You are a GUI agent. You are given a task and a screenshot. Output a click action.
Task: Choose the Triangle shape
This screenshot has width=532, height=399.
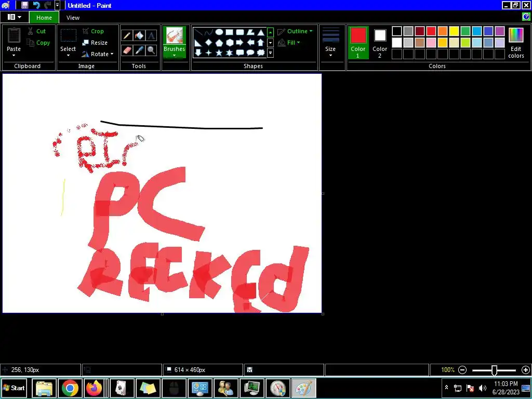coord(261,33)
